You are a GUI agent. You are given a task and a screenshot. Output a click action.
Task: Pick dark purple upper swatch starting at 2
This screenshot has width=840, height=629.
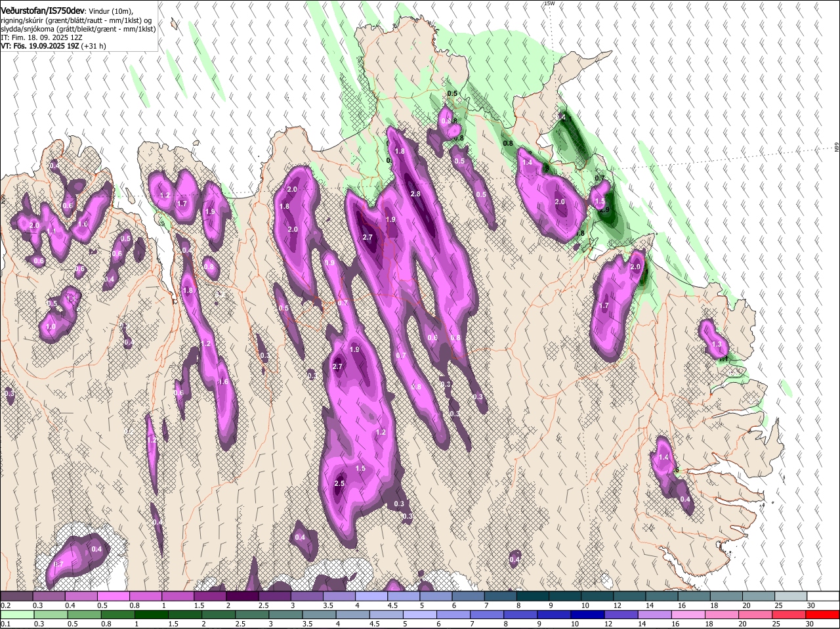click(243, 596)
